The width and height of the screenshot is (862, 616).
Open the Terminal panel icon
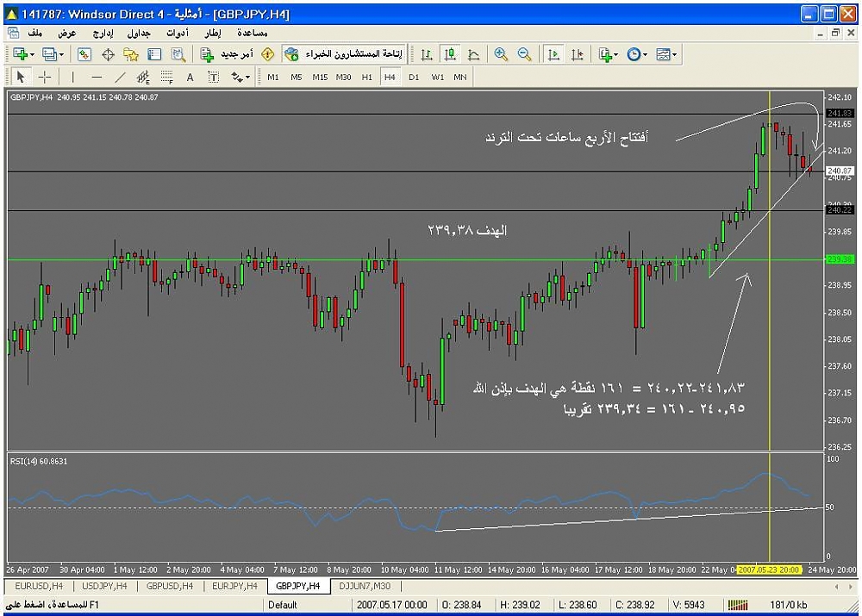154,54
